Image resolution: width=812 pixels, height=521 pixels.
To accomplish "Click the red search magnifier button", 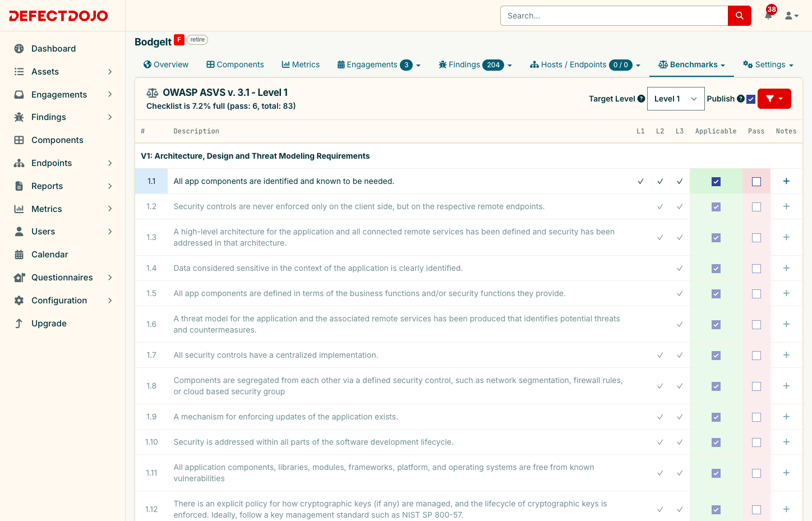I will (739, 16).
